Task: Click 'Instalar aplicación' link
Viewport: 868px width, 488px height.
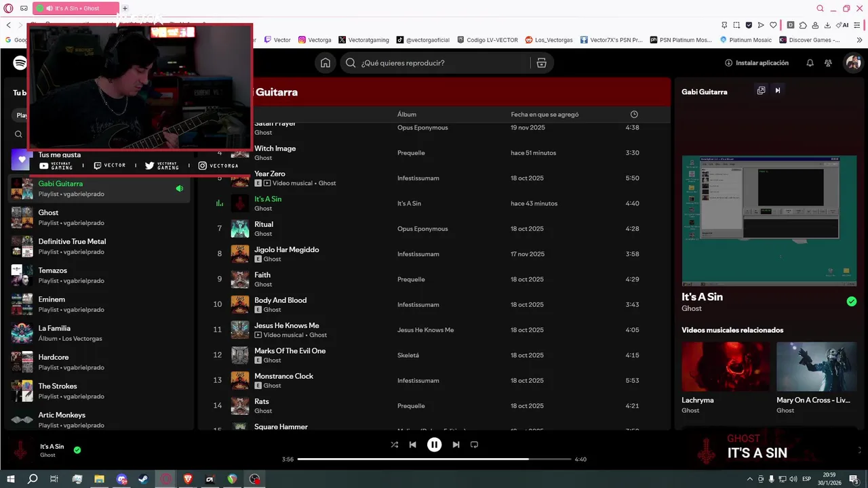Action: (x=757, y=63)
